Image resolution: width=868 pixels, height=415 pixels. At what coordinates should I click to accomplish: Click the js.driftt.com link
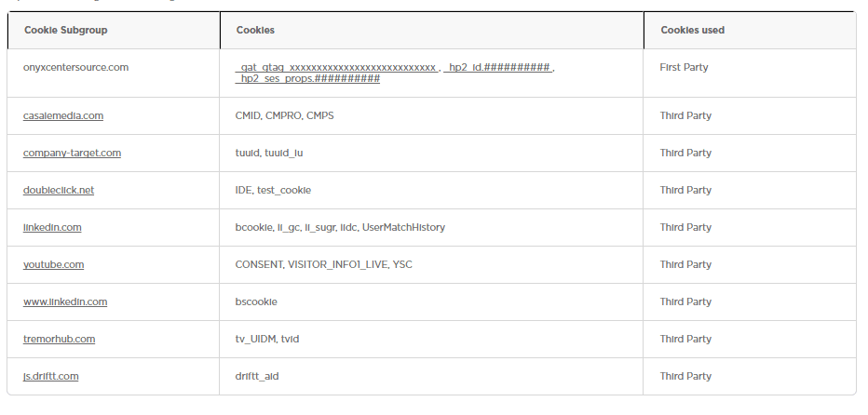(50, 377)
